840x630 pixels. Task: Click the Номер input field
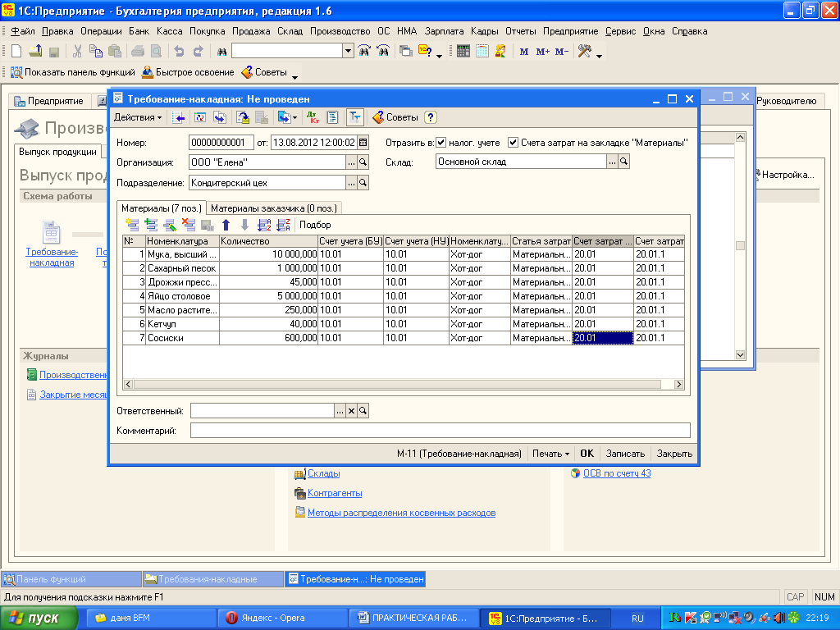221,143
